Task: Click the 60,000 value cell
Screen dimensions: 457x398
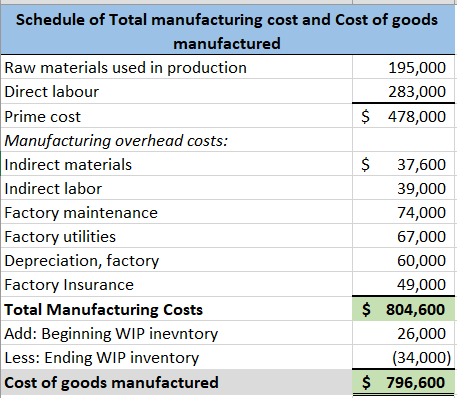Action: pyautogui.click(x=403, y=260)
